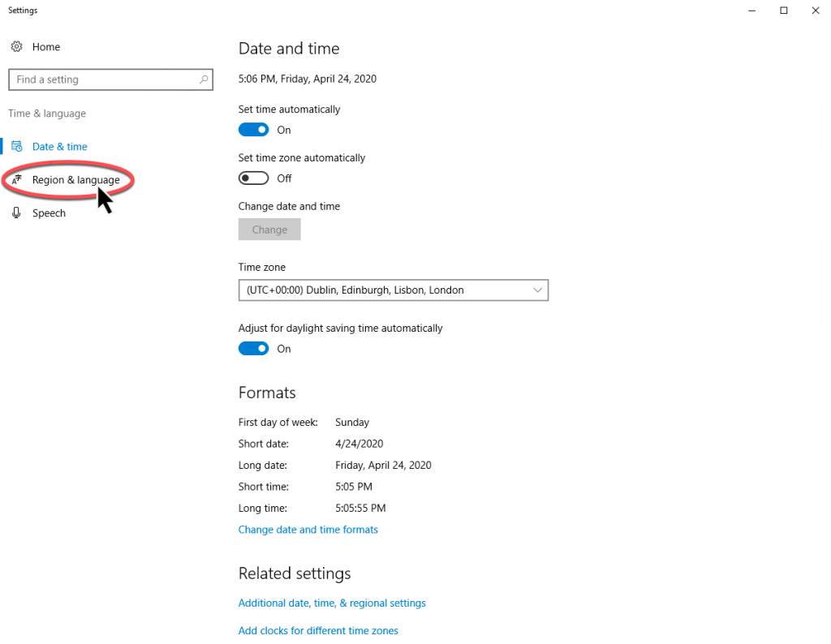Open Add clocks for different time zones
The width and height of the screenshot is (831, 644).
tap(318, 631)
